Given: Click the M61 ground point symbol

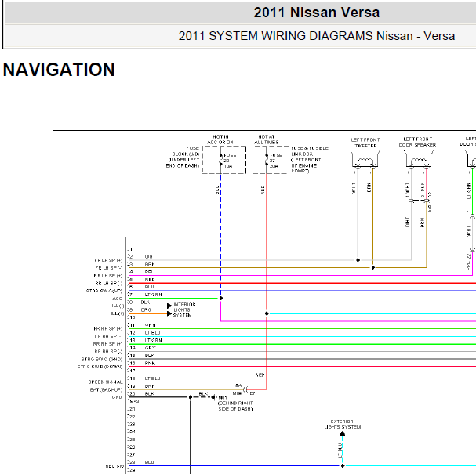Looking at the screenshot, I should coord(214,397).
